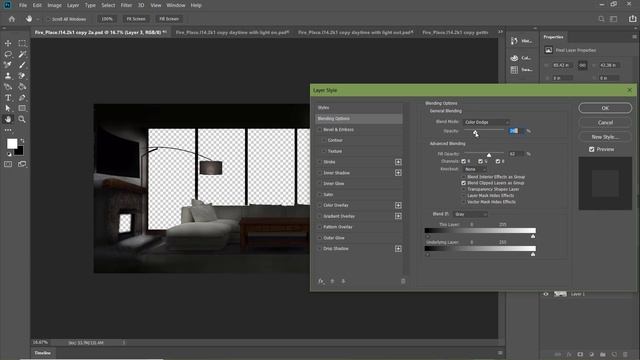Click the Share icon at top right
Screen dimensions: 640x360
[632, 19]
